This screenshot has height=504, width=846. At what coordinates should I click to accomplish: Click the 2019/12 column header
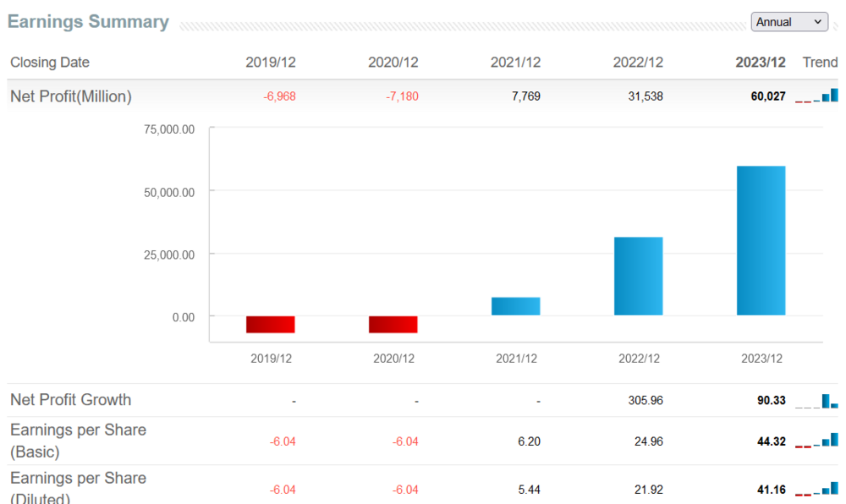click(x=271, y=63)
